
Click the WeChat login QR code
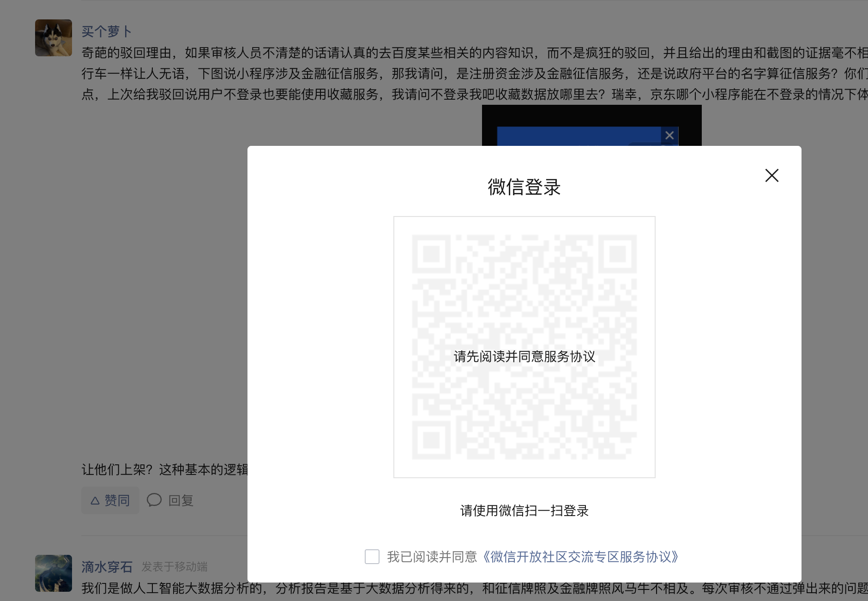click(524, 347)
